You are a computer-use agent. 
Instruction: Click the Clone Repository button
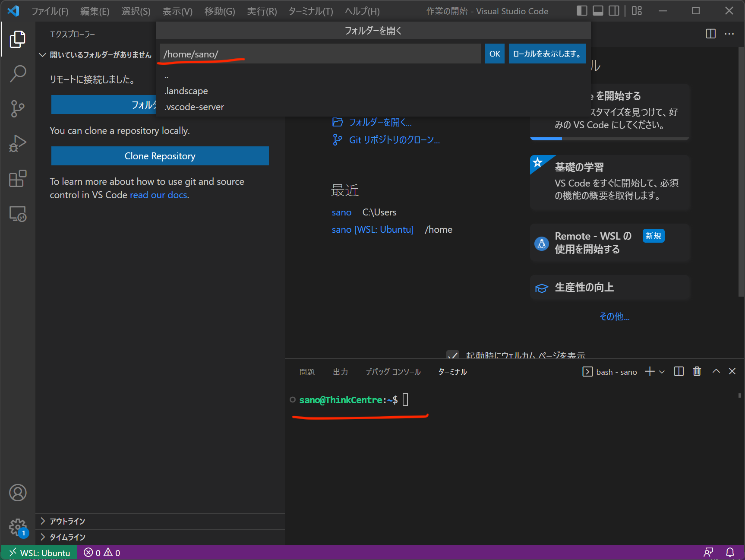pos(160,156)
